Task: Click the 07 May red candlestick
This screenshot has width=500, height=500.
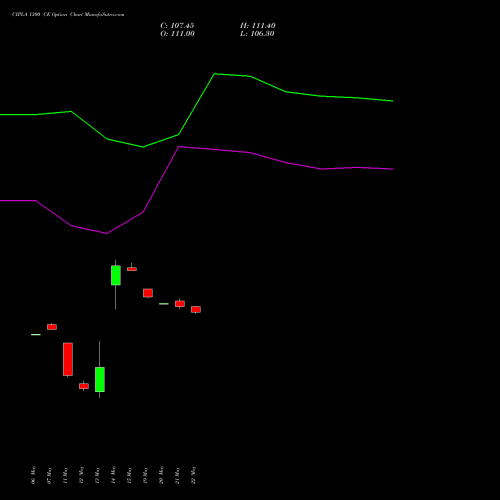Action: (x=52, y=327)
